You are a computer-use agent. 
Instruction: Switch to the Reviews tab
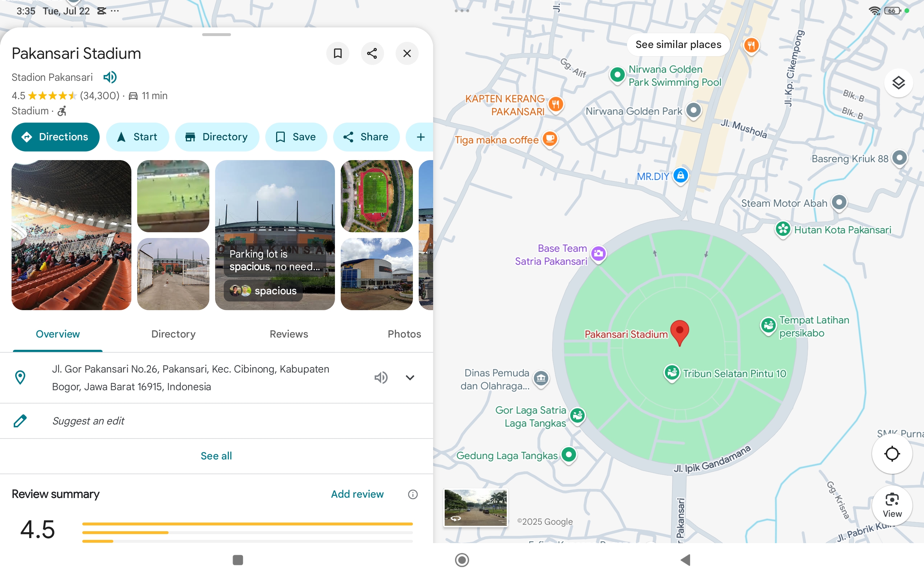pyautogui.click(x=289, y=334)
